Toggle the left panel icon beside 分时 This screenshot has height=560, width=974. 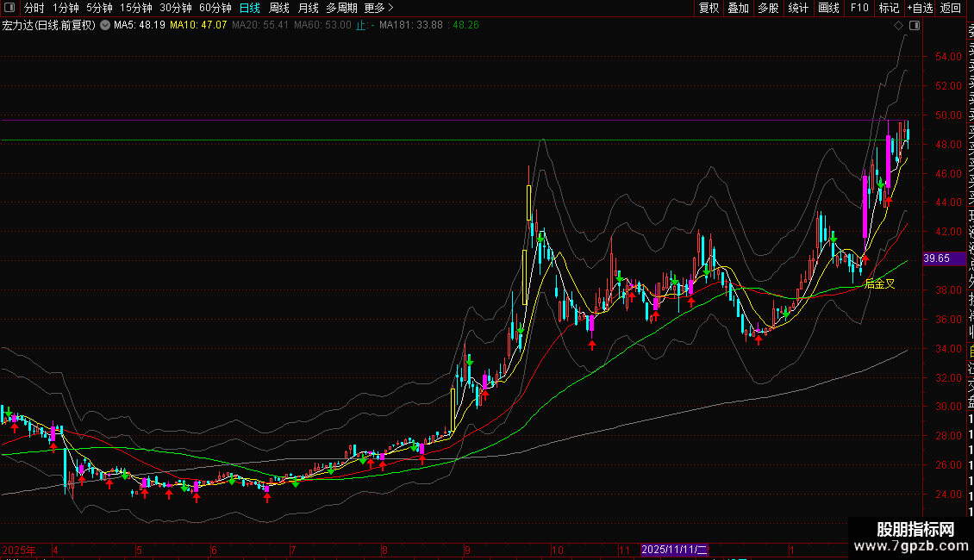pos(9,8)
